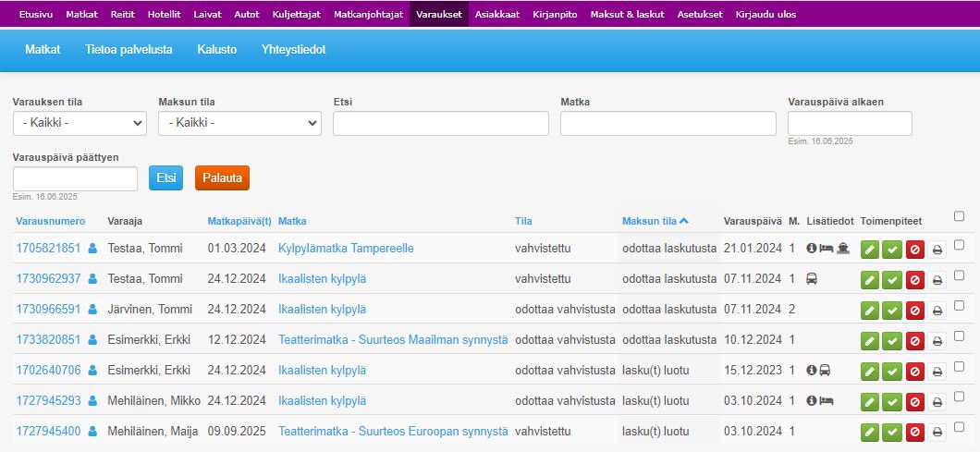980x452 pixels.
Task: Click ship icon in Kylpylämatka Tampereelle row
Action: 842,248
